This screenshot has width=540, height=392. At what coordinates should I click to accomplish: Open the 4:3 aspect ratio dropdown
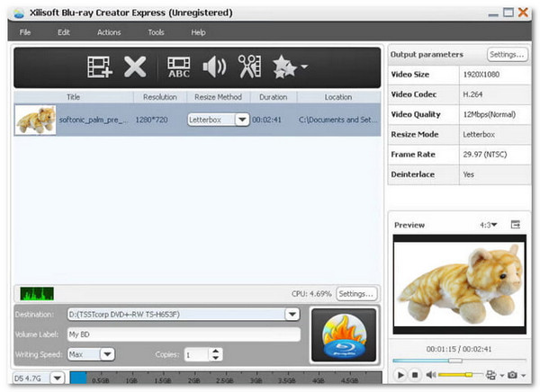point(489,225)
